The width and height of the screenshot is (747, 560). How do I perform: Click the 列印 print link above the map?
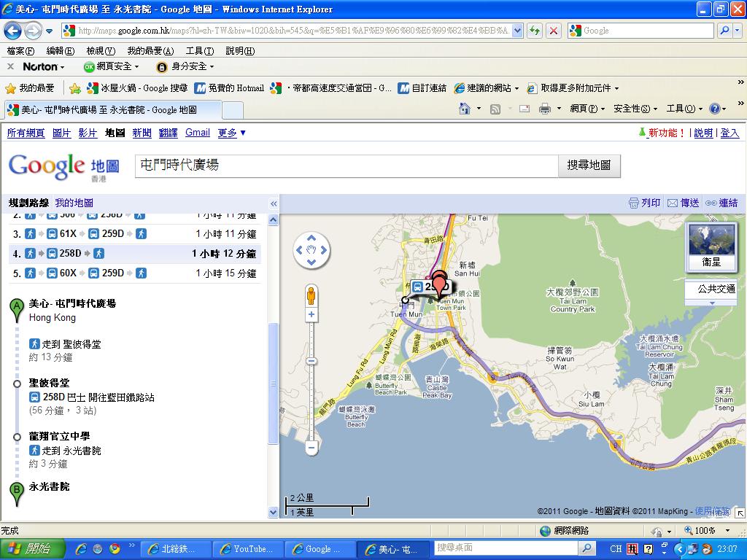click(645, 203)
